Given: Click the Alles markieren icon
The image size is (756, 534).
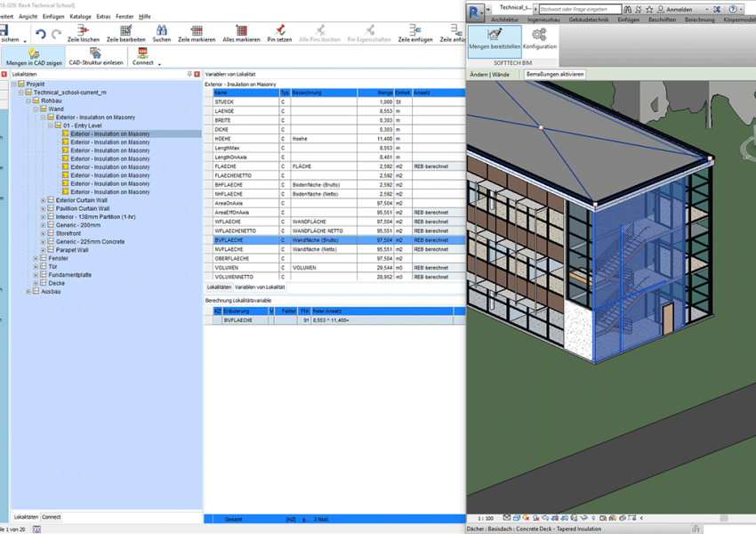Looking at the screenshot, I should 241,31.
